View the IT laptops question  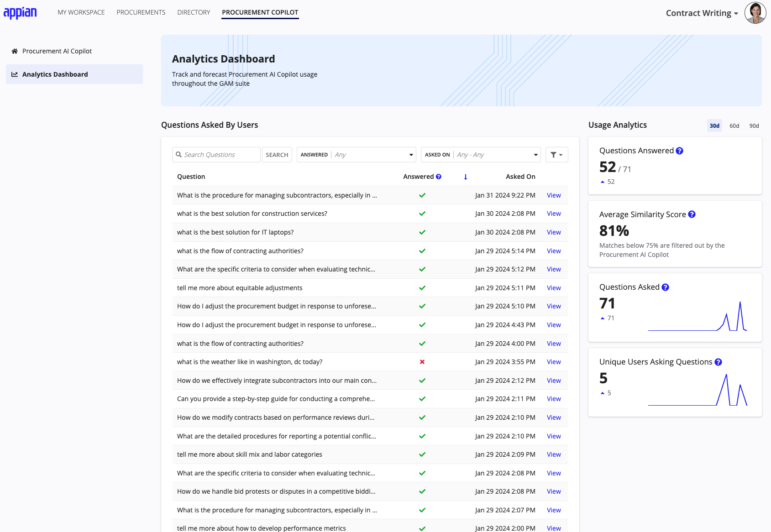click(554, 232)
